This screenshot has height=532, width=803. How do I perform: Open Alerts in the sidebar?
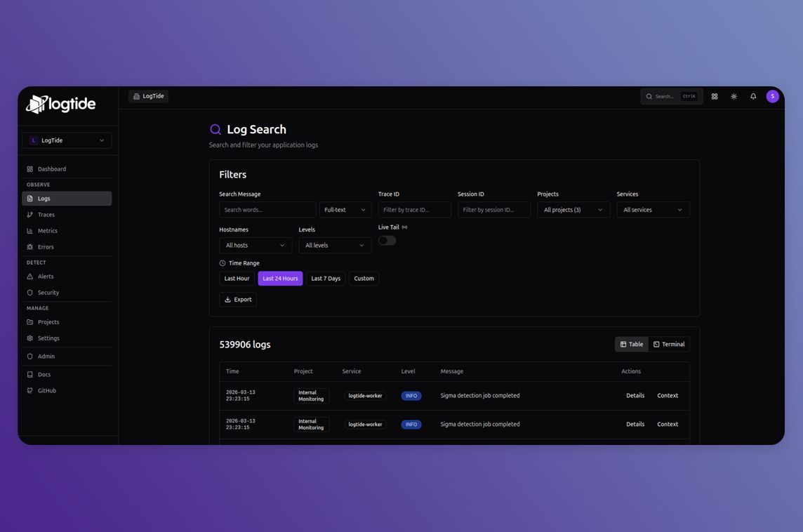click(67, 277)
